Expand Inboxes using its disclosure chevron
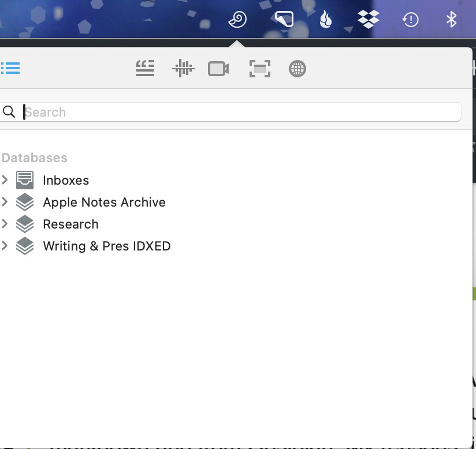476x449 pixels. tap(5, 180)
